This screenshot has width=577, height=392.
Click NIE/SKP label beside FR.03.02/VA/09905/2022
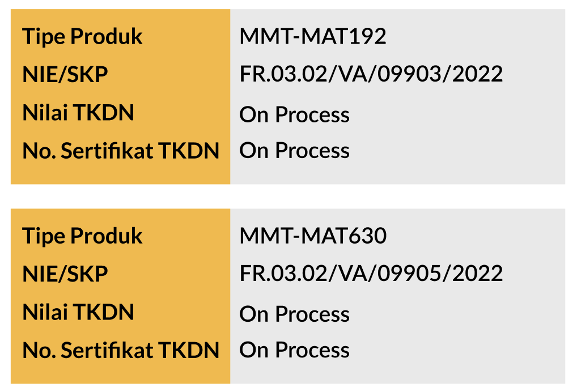tap(65, 274)
